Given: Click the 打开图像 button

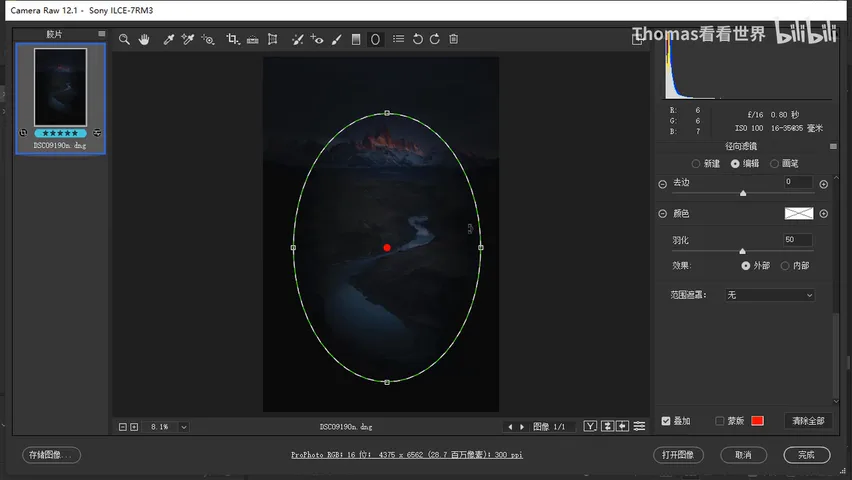Looking at the screenshot, I should click(678, 455).
